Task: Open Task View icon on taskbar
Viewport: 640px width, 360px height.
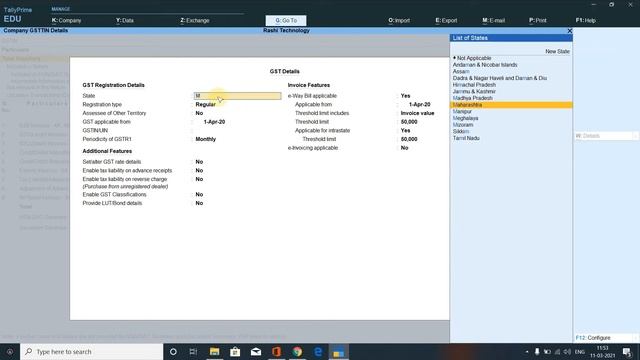Action: (193, 352)
